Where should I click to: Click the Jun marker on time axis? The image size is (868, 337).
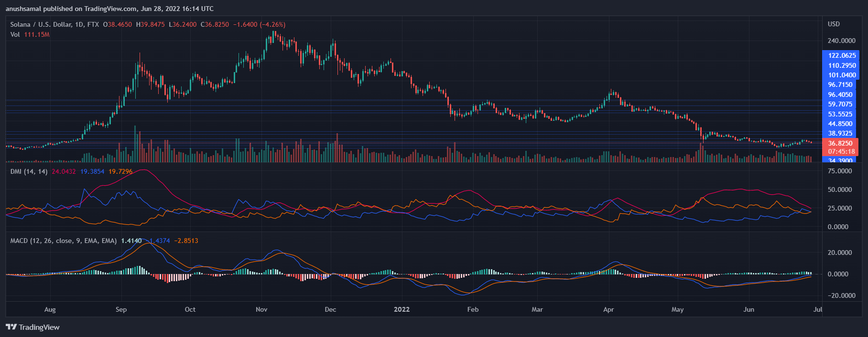point(749,309)
